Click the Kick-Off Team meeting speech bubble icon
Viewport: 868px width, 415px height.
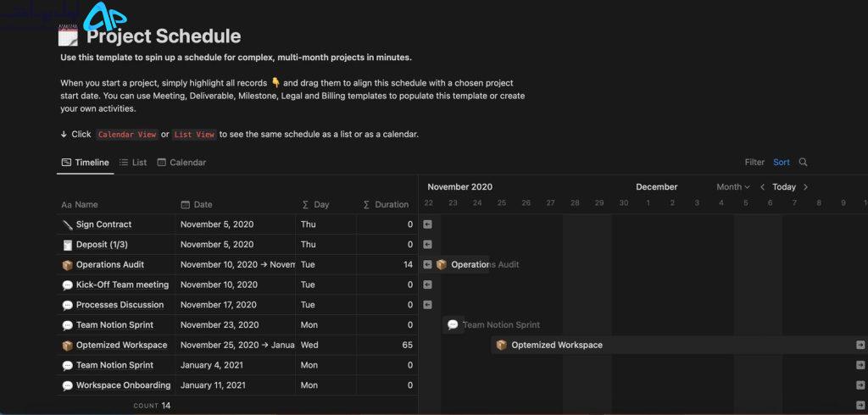click(68, 285)
